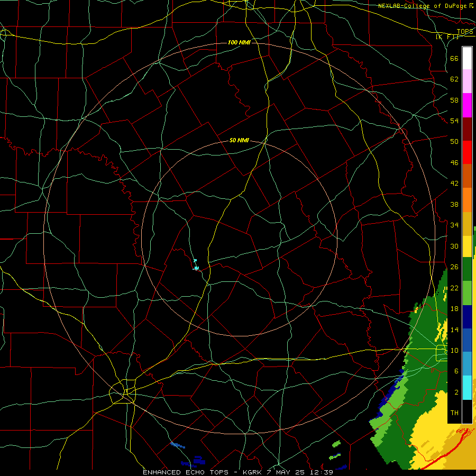The width and height of the screenshot is (476, 476).
Task: Click the legend value "46"
Action: [454, 163]
